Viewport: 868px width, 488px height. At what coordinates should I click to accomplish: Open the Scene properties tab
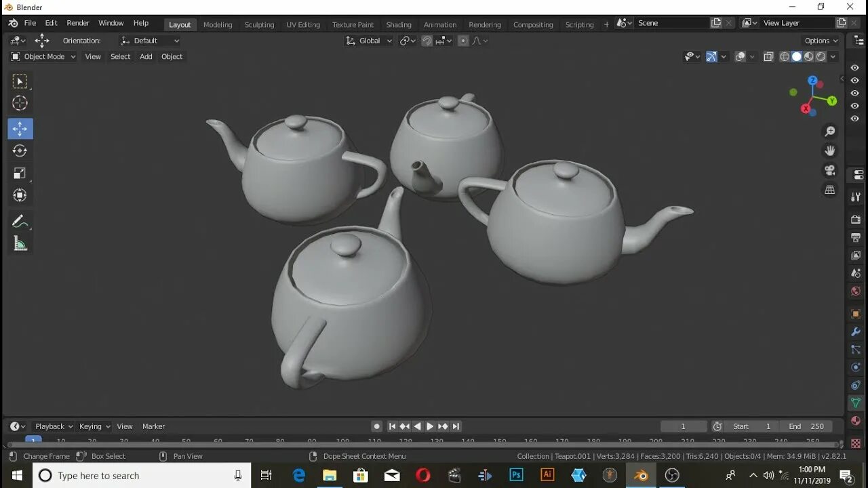point(856,273)
